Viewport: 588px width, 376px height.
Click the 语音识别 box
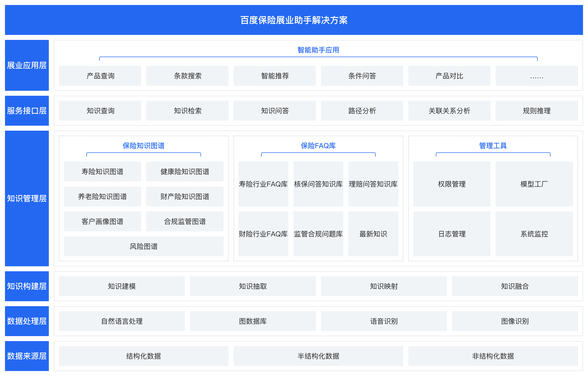coord(384,321)
